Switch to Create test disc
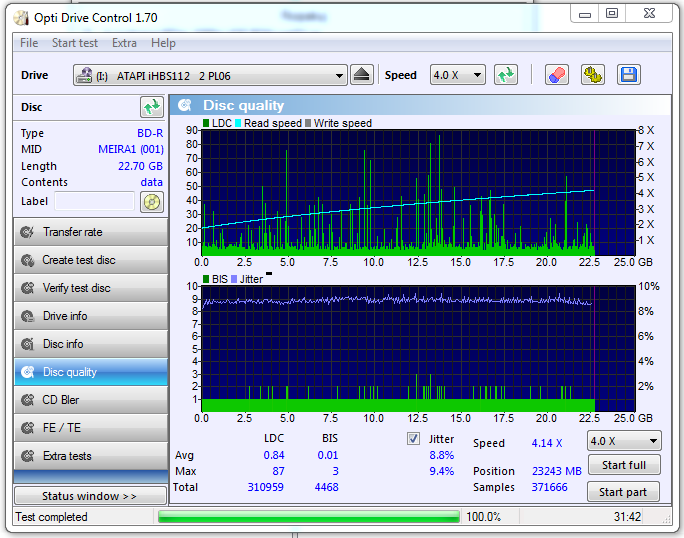Image resolution: width=684 pixels, height=538 pixels. [x=91, y=260]
